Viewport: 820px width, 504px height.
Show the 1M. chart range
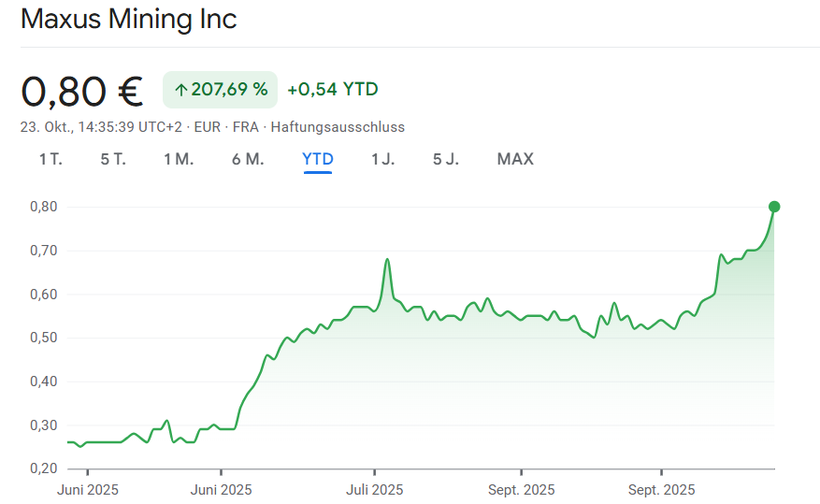click(x=179, y=159)
